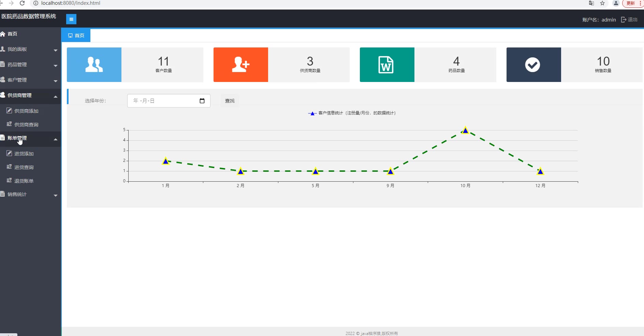Click the 查找 search button
The image size is (644, 336).
(x=230, y=101)
